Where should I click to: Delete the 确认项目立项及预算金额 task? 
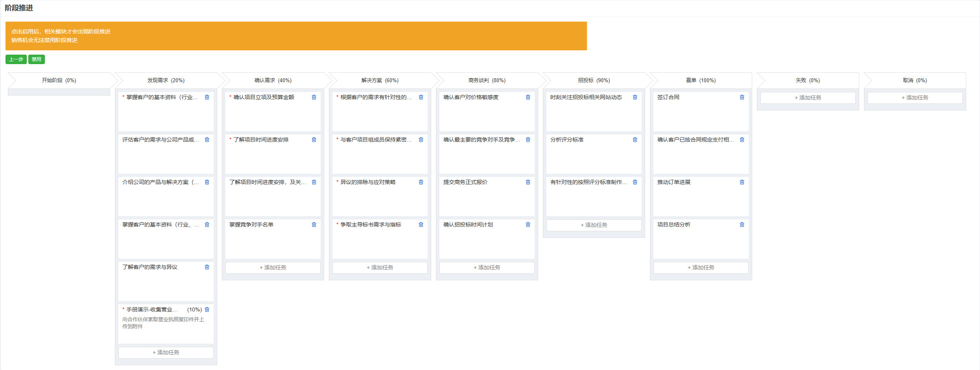(314, 97)
